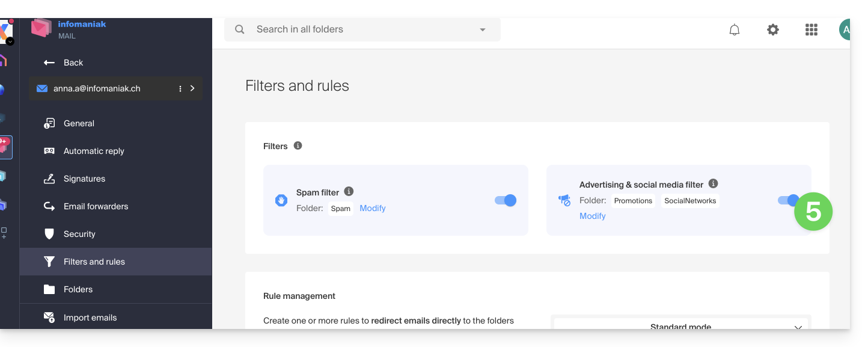Open settings via the gear icon
868x347 pixels.
pos(772,29)
